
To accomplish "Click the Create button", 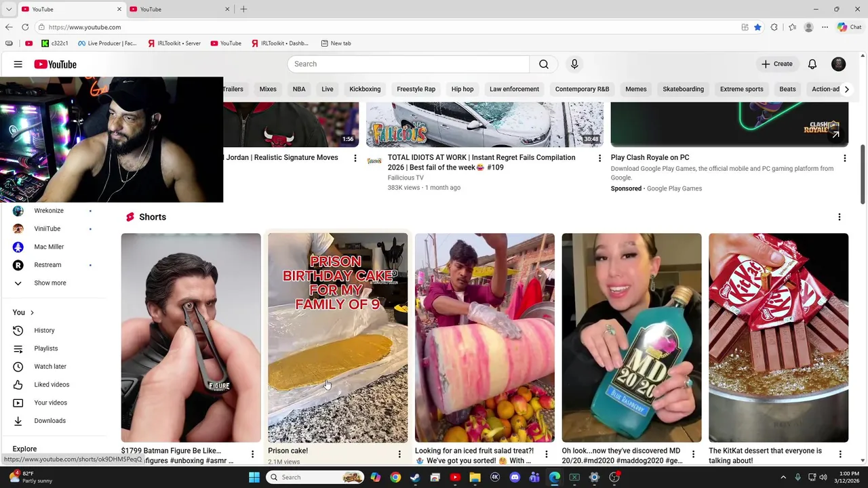I will pyautogui.click(x=776, y=64).
